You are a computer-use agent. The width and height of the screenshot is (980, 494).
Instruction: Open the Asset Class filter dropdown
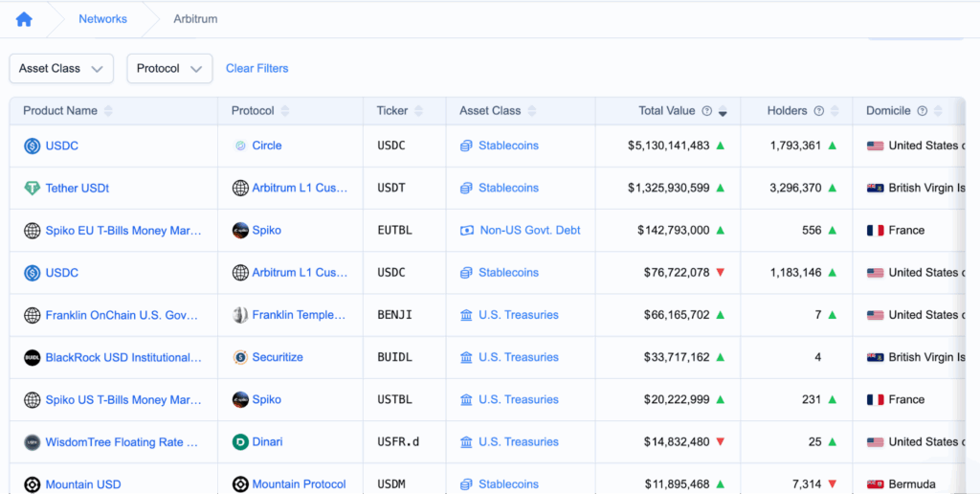[x=61, y=69]
